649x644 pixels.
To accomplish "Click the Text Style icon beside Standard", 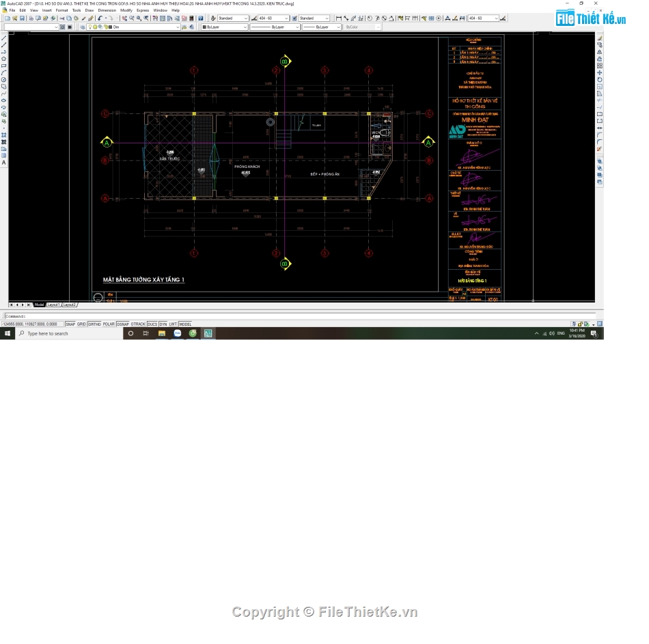I will (x=212, y=18).
